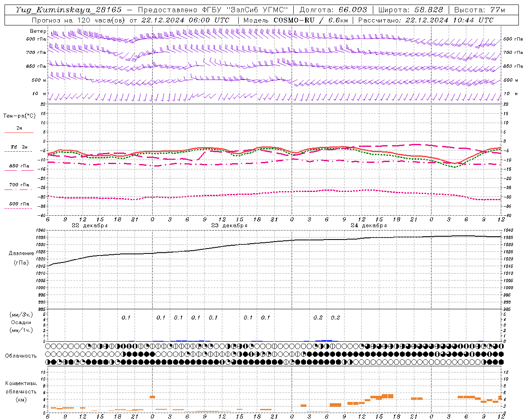Click the station name Yug_Kuminskaya_28165
The image size is (525, 420).
tap(68, 10)
